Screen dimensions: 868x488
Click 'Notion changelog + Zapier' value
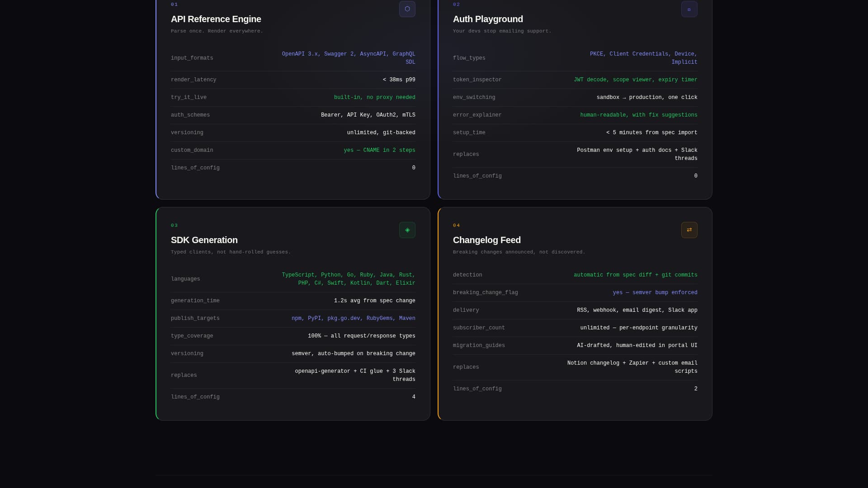(x=632, y=367)
